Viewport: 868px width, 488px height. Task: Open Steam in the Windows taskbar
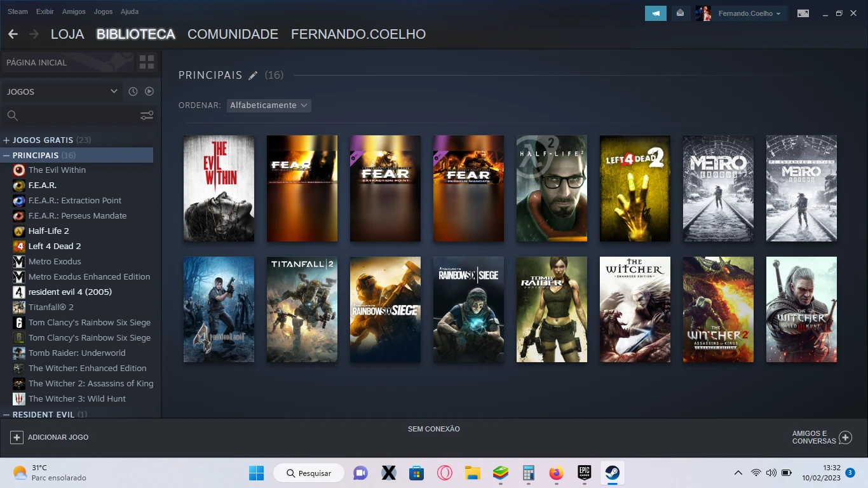pyautogui.click(x=613, y=473)
